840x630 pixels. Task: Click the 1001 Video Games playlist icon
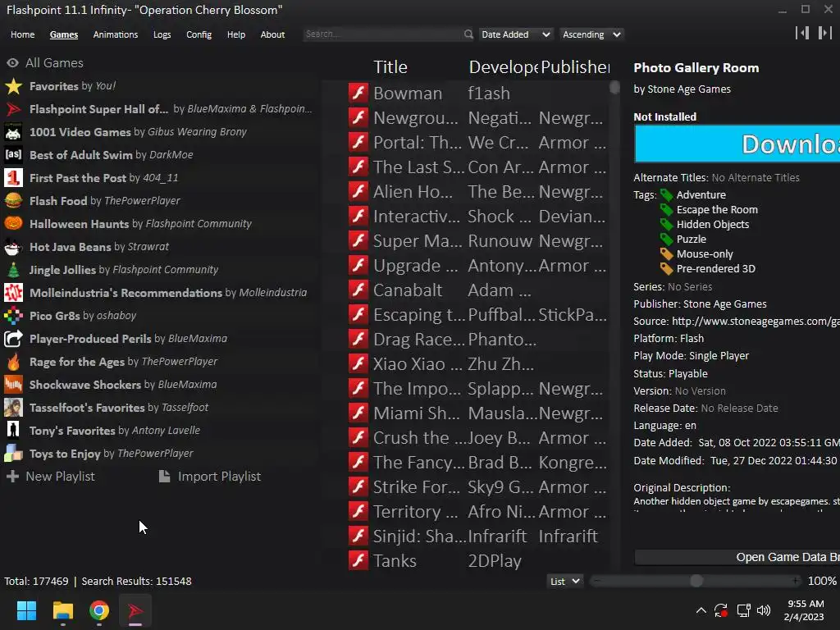pos(13,132)
